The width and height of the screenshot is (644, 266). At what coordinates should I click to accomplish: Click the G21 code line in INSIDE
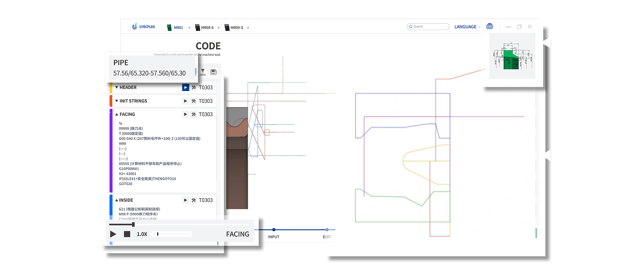click(x=139, y=209)
